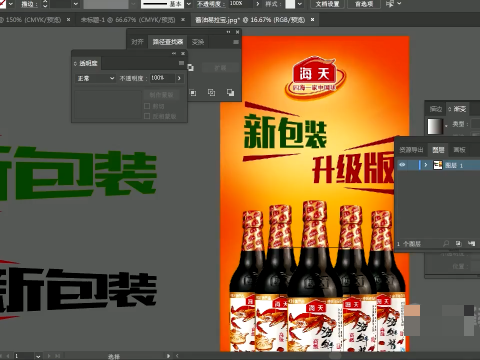Collapse the Transparency panel with double arrows

(x=174, y=53)
